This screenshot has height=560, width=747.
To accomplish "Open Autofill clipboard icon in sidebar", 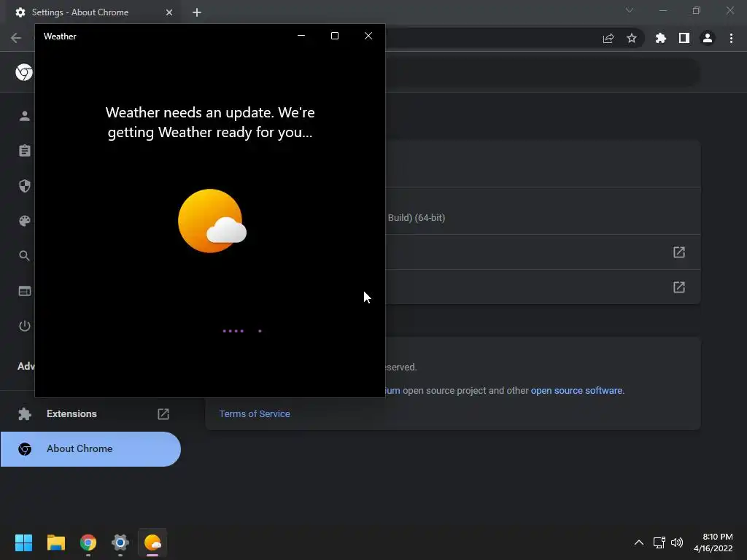I will pyautogui.click(x=25, y=151).
